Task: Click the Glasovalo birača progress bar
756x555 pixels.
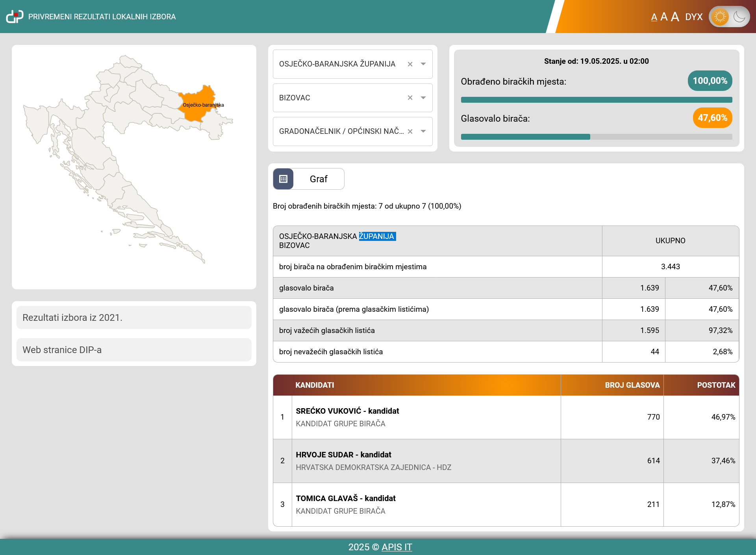Action: 596,137
